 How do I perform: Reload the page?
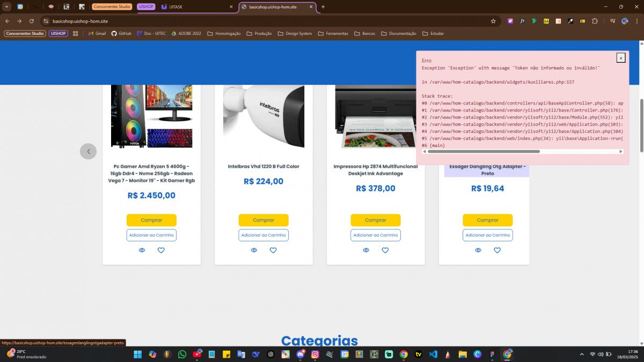[x=32, y=21]
